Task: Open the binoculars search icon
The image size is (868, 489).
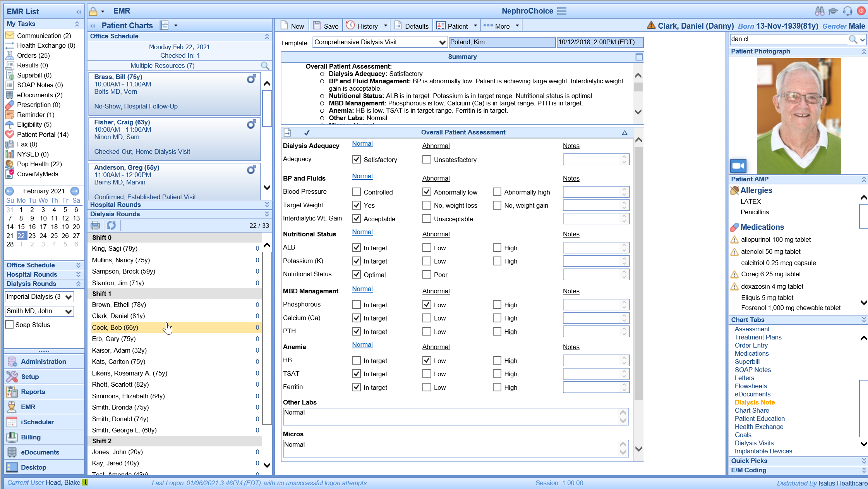Action: click(x=820, y=11)
